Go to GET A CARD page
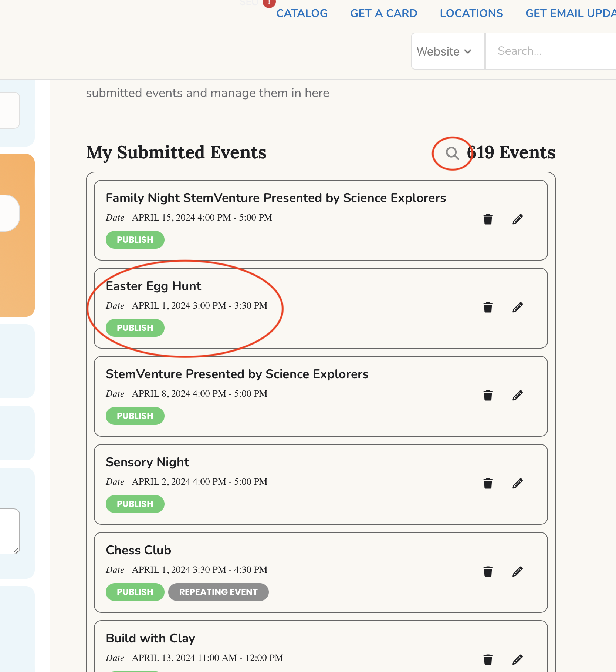Image resolution: width=616 pixels, height=672 pixels. 383,13
